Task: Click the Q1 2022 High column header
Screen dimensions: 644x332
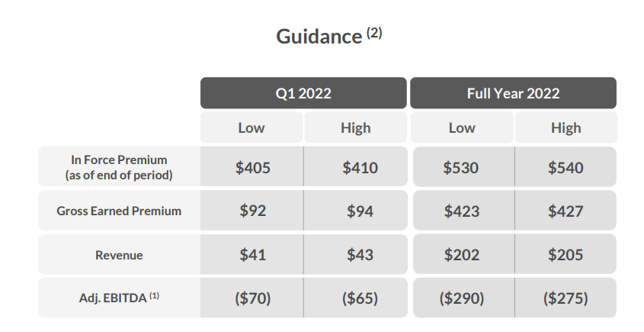Action: click(356, 127)
